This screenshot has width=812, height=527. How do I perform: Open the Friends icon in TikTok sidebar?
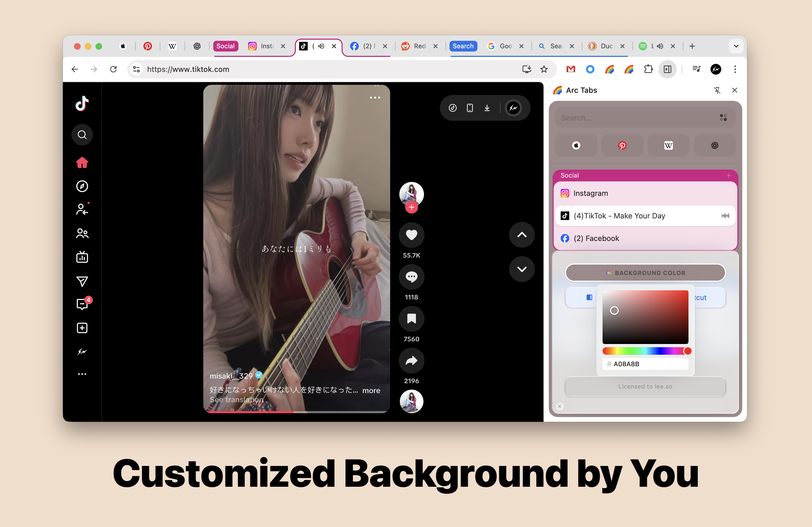click(82, 233)
